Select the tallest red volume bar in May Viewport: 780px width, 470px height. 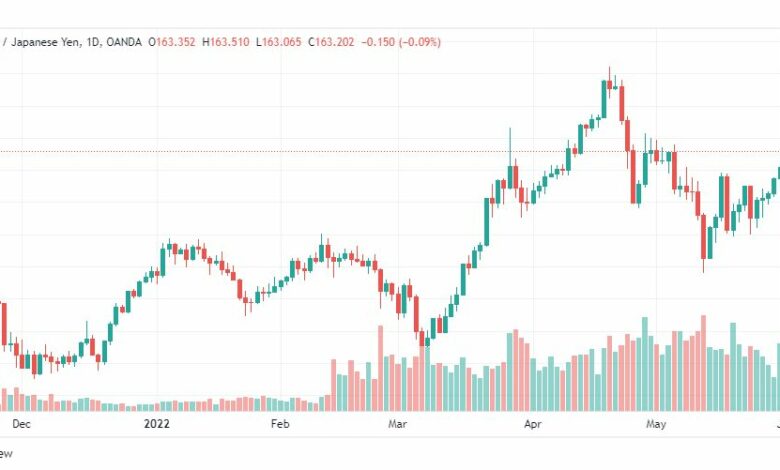(703, 363)
